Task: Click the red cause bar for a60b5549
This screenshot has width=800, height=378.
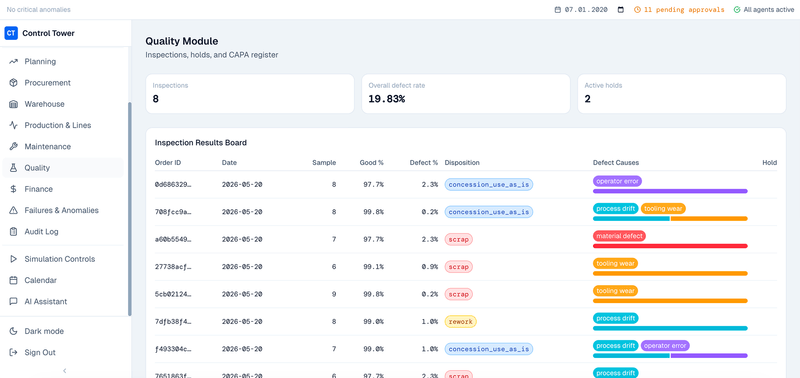Action: [x=670, y=246]
